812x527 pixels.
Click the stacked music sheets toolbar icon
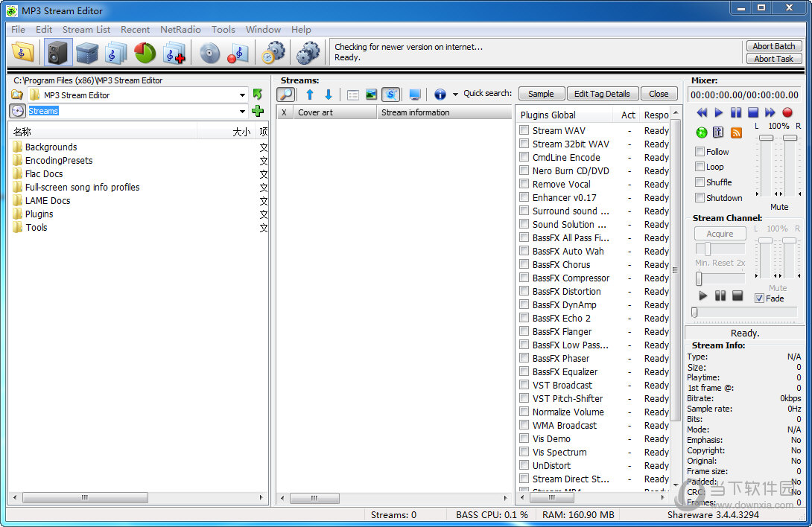115,52
